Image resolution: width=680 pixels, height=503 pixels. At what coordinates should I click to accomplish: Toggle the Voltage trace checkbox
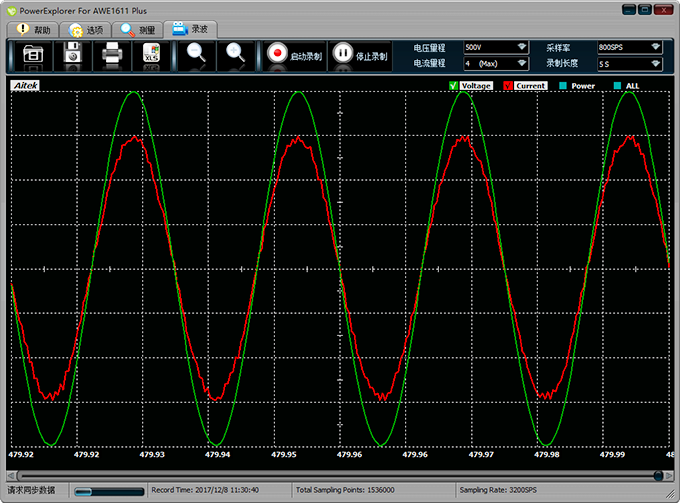click(x=454, y=86)
